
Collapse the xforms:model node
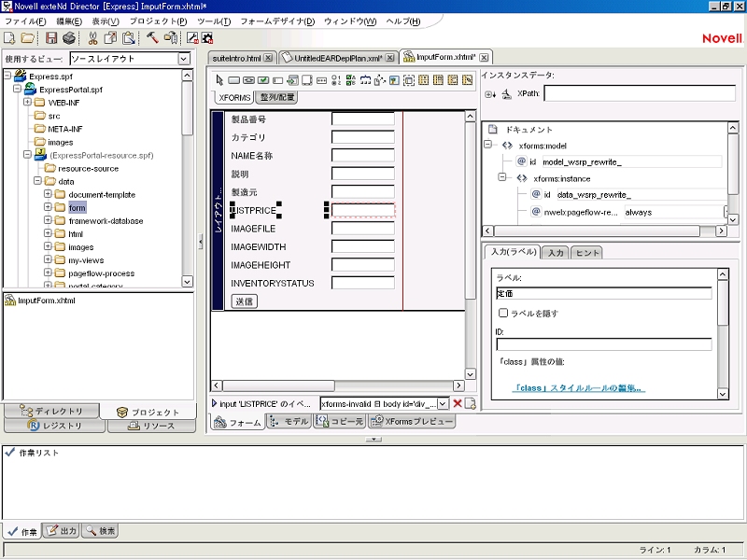[487, 144]
